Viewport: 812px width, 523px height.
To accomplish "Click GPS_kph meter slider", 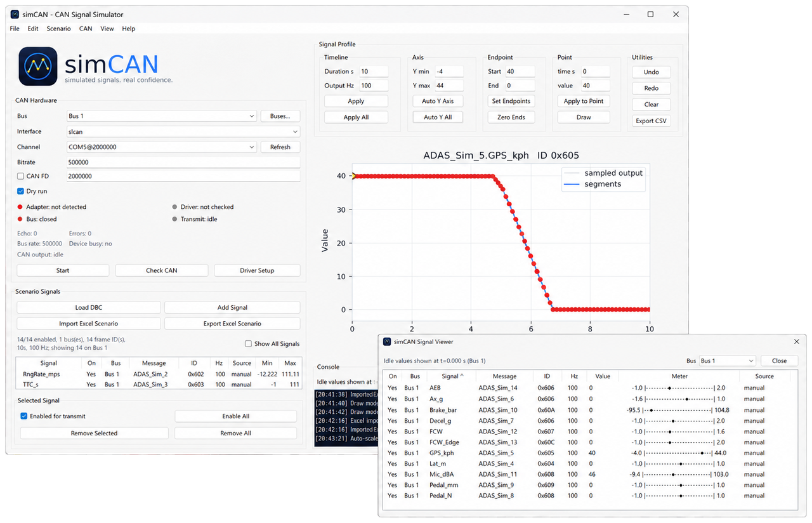I will [x=679, y=453].
